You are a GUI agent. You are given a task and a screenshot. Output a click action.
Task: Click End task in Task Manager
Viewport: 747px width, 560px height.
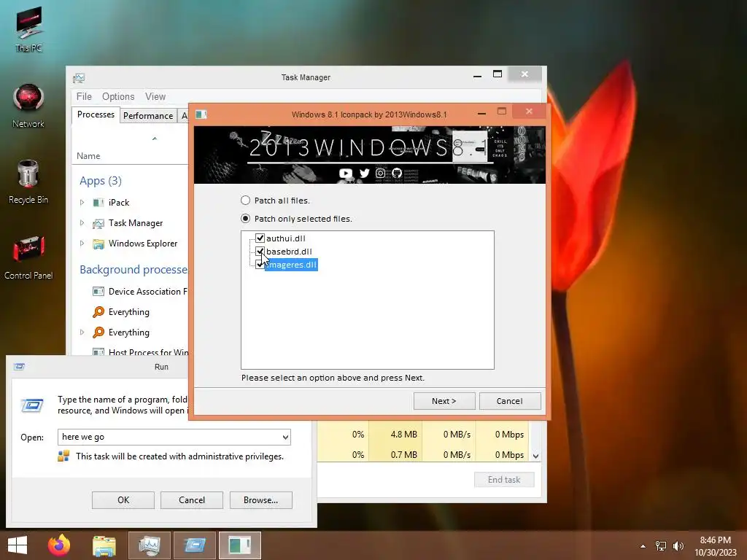[504, 480]
